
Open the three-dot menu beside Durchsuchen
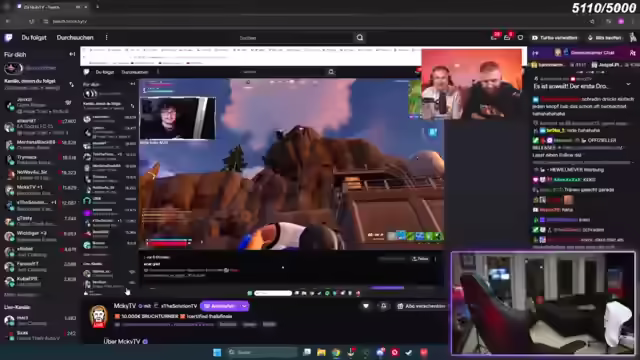click(107, 38)
